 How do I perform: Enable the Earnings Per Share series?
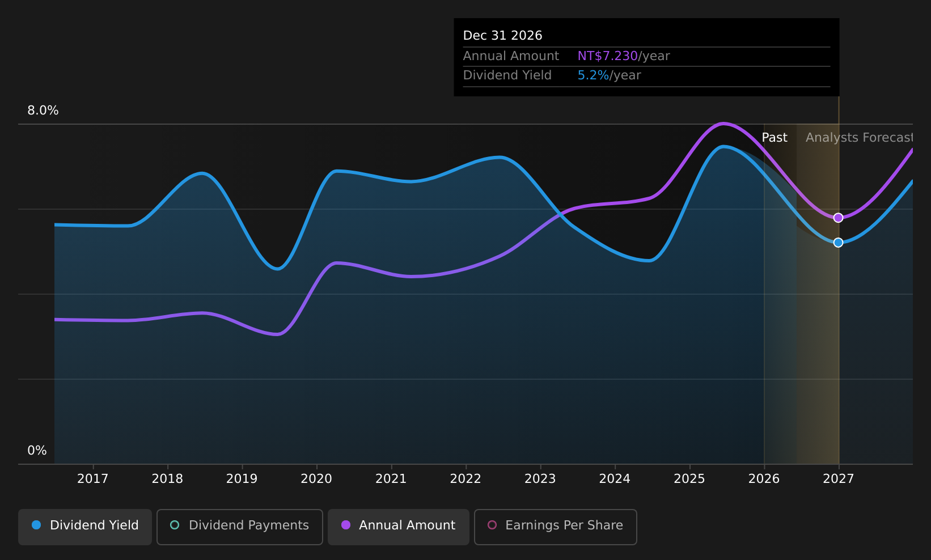tap(556, 527)
